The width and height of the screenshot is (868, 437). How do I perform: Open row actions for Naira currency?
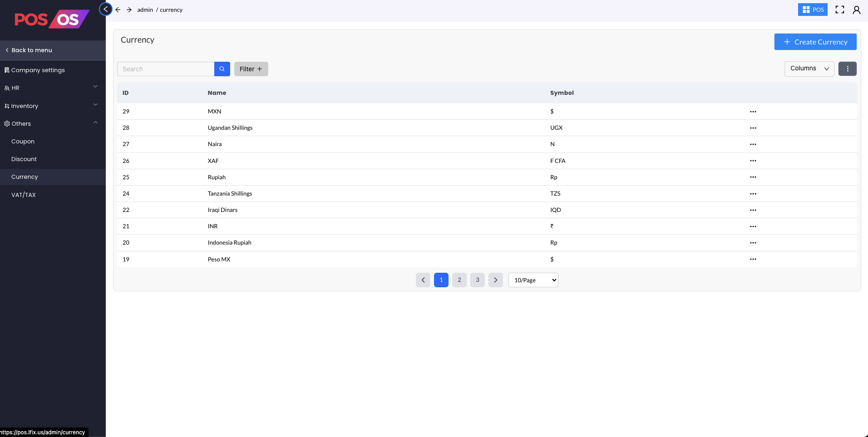[x=753, y=144]
